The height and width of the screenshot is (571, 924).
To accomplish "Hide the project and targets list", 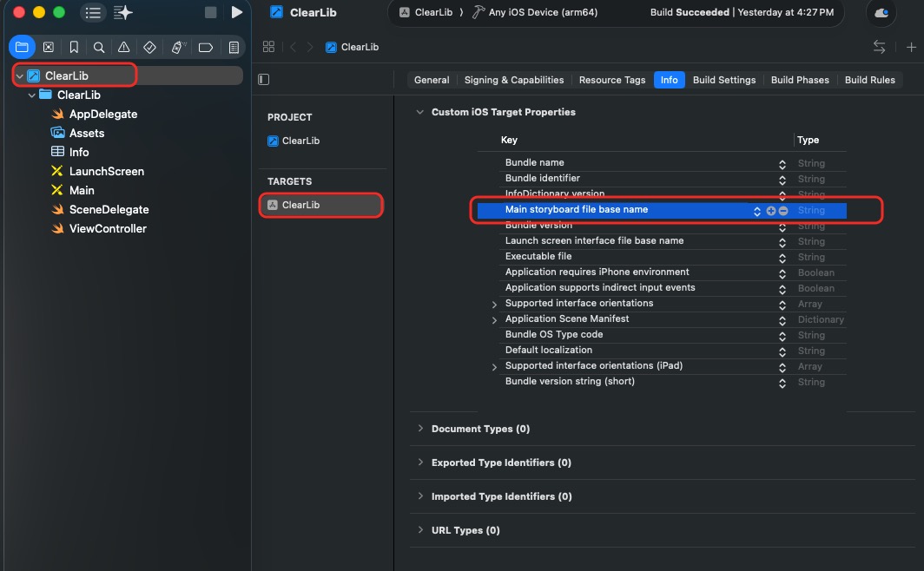I will (x=263, y=80).
